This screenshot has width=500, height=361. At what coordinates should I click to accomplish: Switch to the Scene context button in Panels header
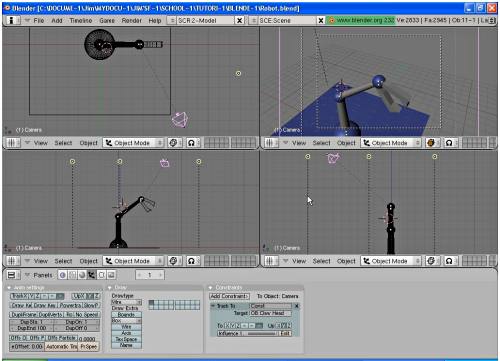point(111,275)
